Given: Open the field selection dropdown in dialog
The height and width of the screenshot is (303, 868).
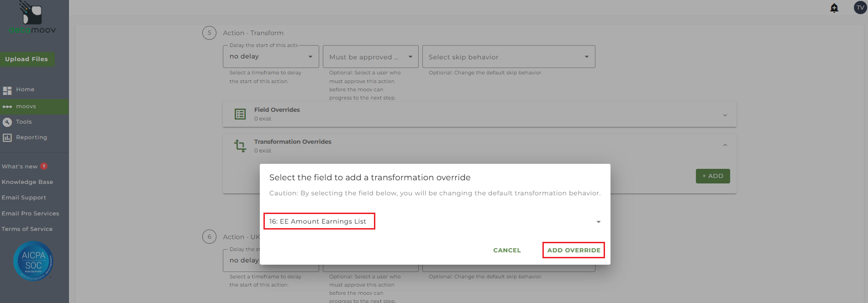Looking at the screenshot, I should coord(598,222).
